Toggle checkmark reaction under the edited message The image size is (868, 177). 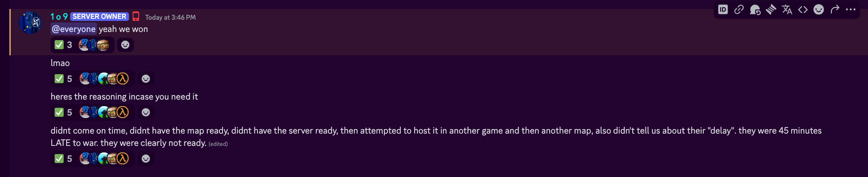(92, 159)
